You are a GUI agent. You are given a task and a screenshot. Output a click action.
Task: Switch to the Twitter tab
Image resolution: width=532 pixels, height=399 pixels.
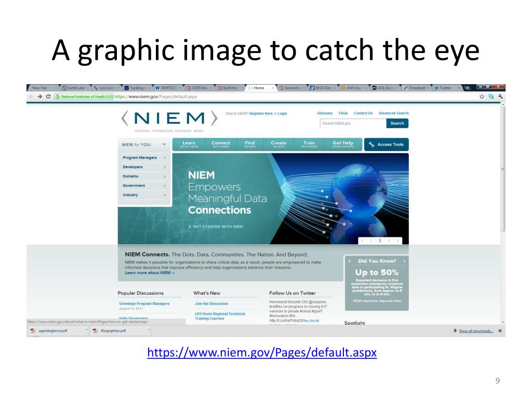[x=446, y=88]
